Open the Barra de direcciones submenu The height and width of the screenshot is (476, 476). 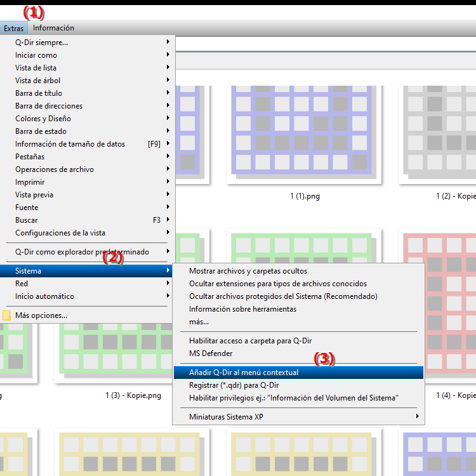[88, 106]
